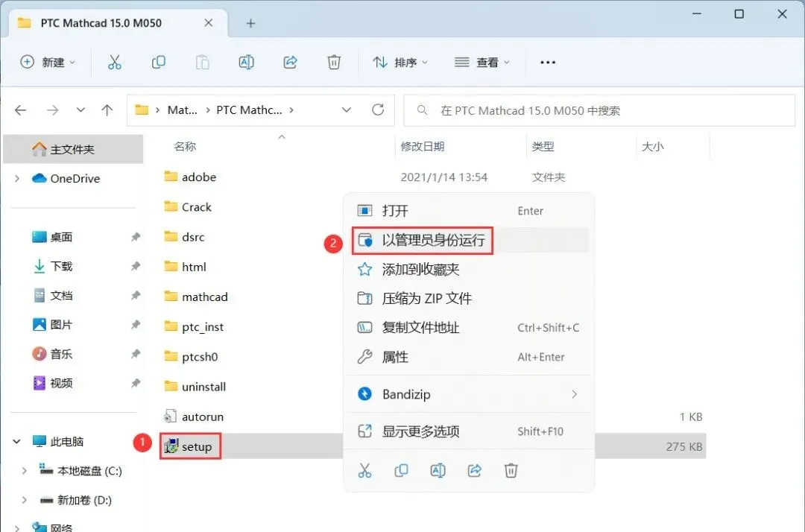The height and width of the screenshot is (532, 805).
Task: Click the toolbar Rename icon
Action: (247, 62)
